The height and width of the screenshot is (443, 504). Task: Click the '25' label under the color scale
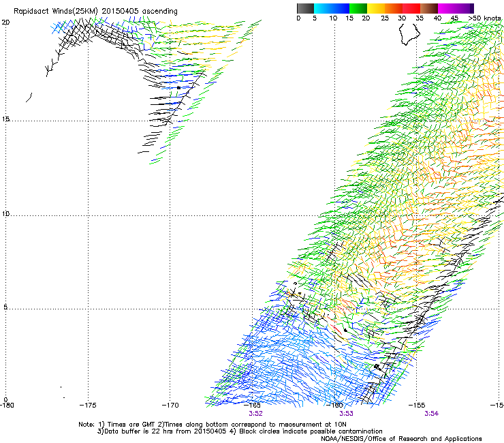(385, 18)
